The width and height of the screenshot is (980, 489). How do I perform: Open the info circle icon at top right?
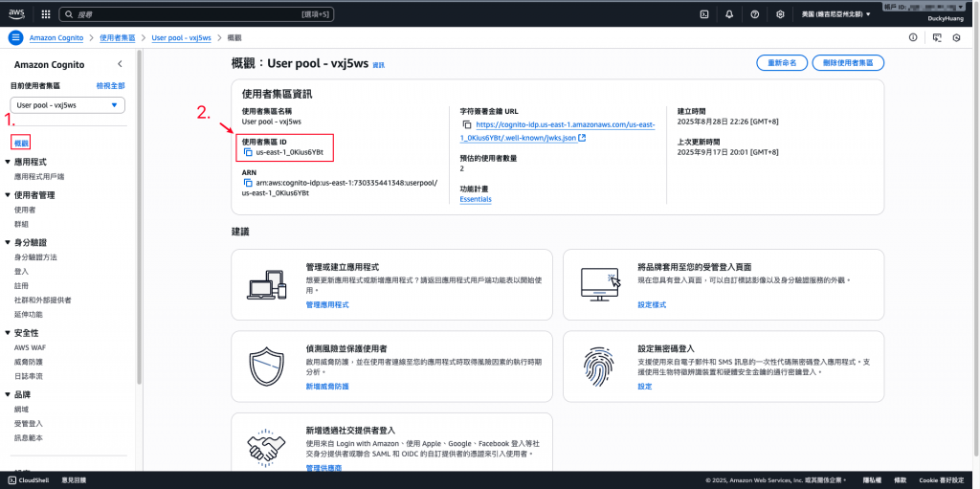coord(913,37)
